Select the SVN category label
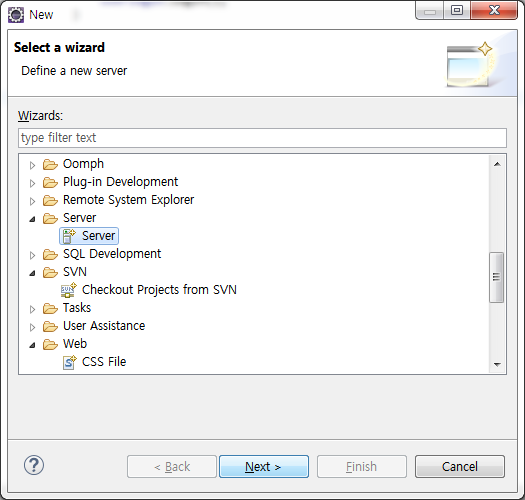Viewport: 525px width, 500px height. 75,272
